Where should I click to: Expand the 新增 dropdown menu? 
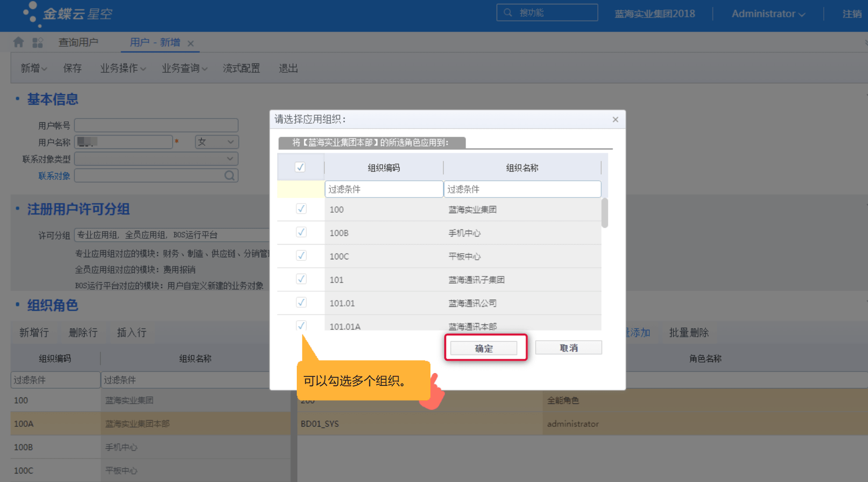tap(33, 69)
